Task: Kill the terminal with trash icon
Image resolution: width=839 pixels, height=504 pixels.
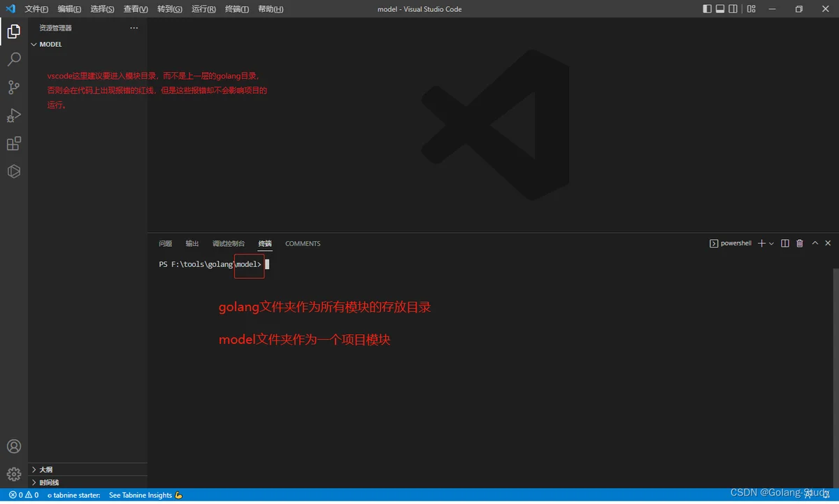Action: pyautogui.click(x=800, y=243)
